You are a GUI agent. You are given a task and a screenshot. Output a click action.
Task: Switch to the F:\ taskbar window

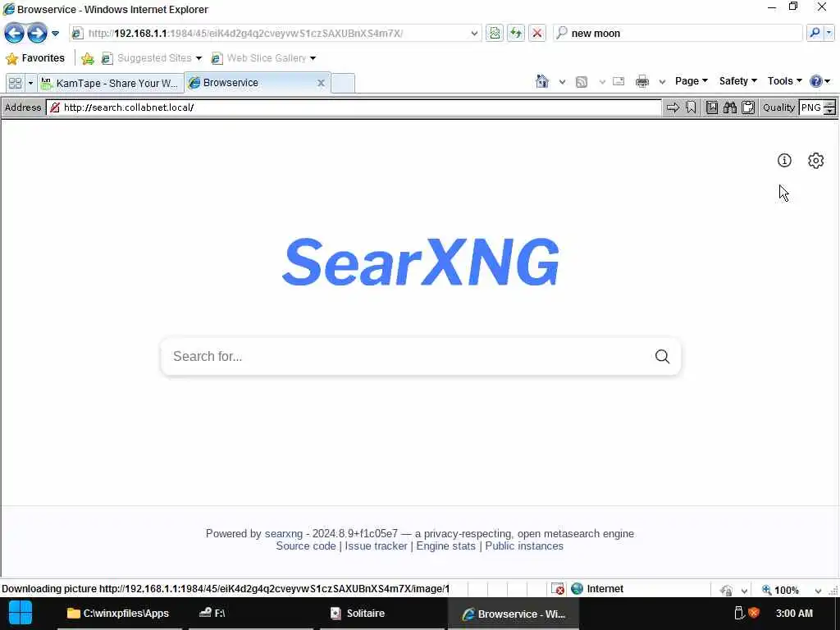[251, 614]
